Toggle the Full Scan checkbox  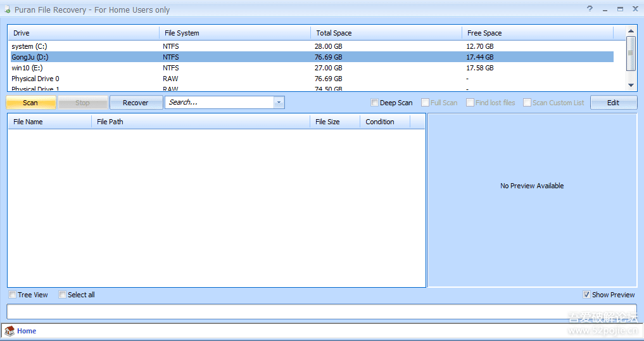pyautogui.click(x=425, y=103)
